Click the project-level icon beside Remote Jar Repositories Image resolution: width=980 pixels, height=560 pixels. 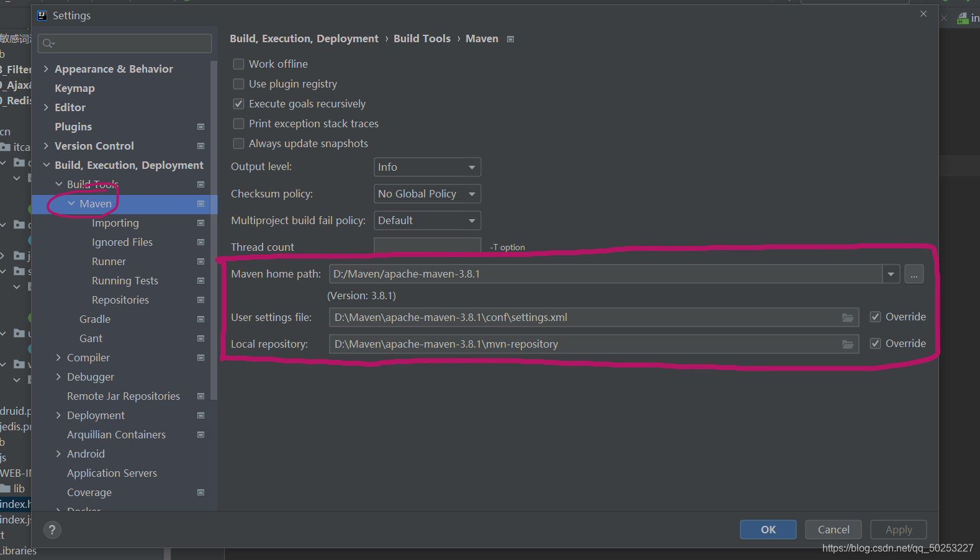point(200,396)
